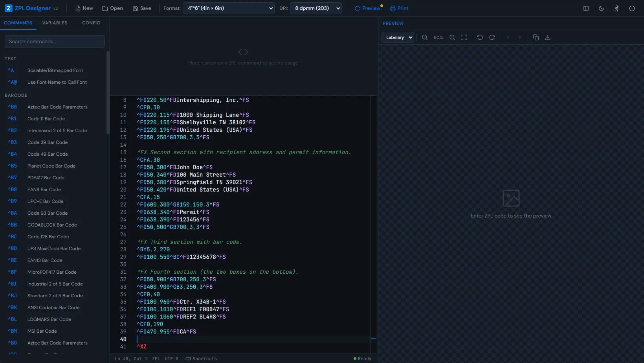Save the current ZPL document

142,8
